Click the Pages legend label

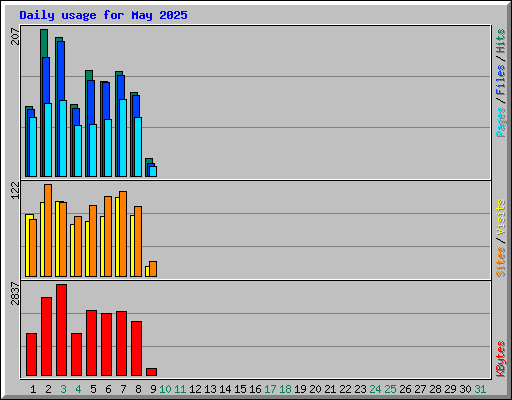(x=501, y=122)
